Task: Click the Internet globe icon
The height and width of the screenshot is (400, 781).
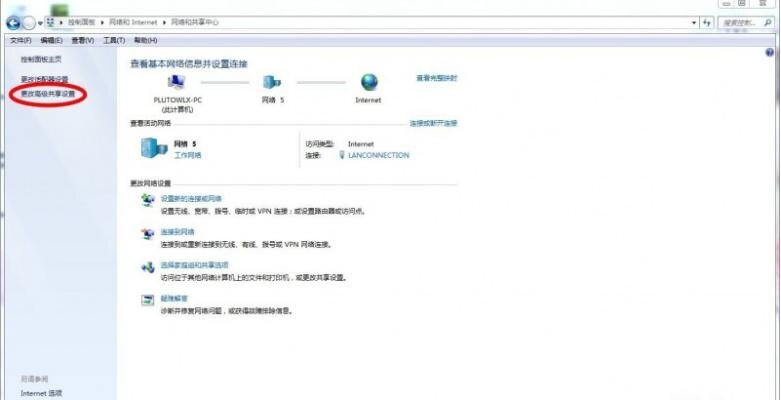Action: pyautogui.click(x=369, y=82)
